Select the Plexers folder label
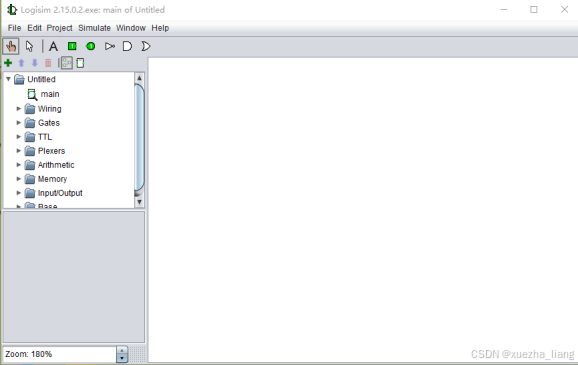The height and width of the screenshot is (365, 578). [51, 151]
